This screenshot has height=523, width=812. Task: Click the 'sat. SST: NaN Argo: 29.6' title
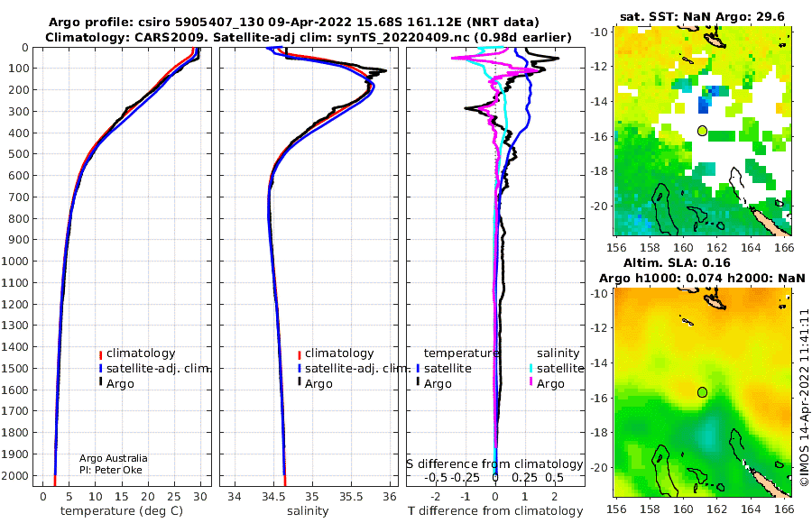click(x=702, y=16)
